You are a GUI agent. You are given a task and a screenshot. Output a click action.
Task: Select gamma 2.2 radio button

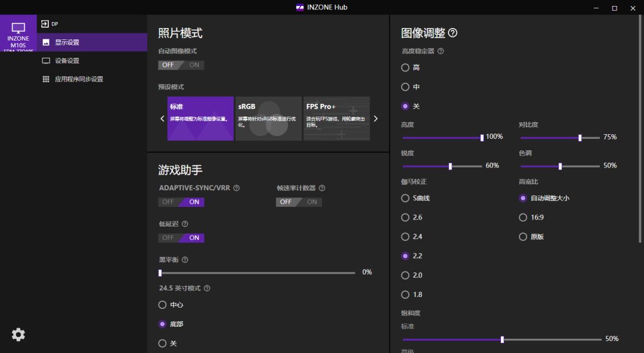click(x=405, y=256)
